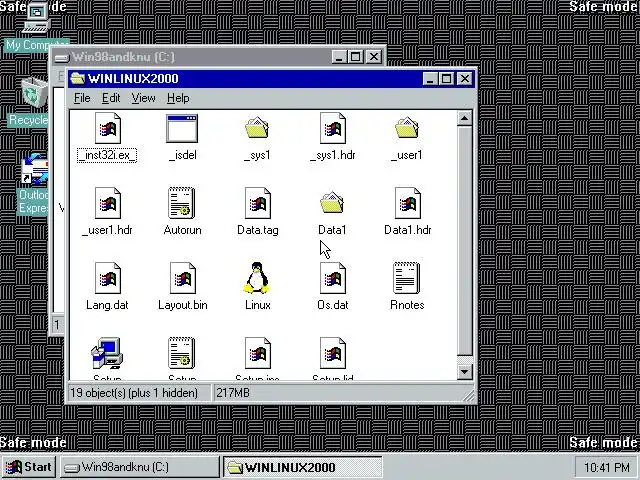Screen dimensions: 640x480
Task: Select the _user1.hdr file icon
Action: [x=108, y=203]
